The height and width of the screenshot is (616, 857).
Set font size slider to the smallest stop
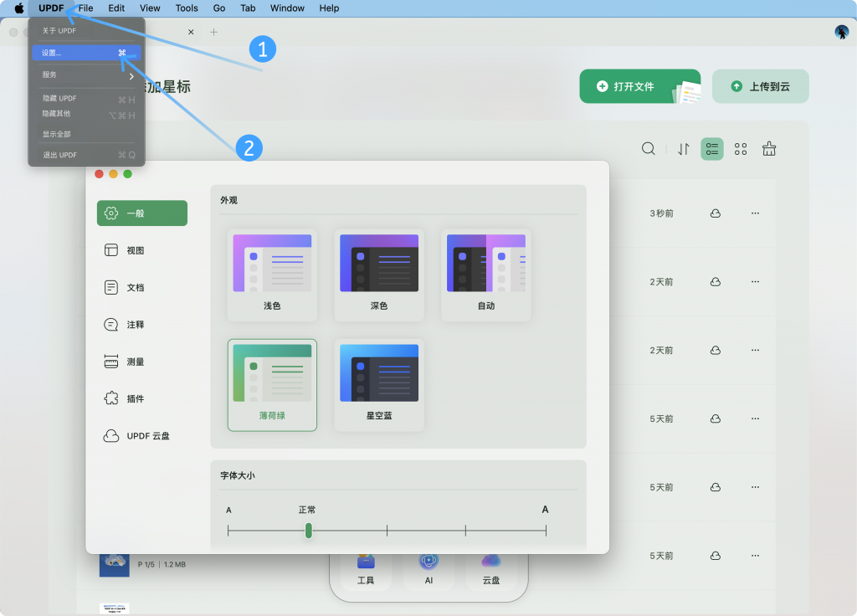(228, 530)
